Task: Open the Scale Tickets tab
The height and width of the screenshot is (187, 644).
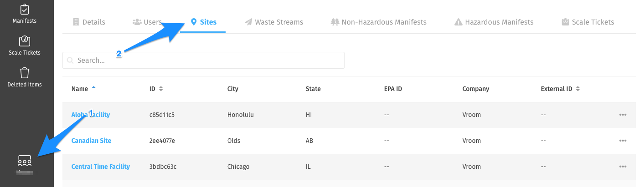Action: click(x=588, y=22)
